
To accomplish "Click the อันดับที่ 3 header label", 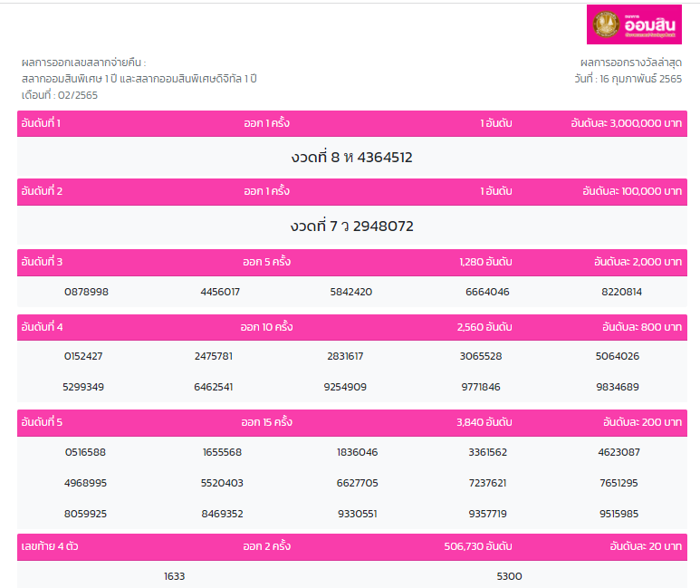I will click(42, 262).
